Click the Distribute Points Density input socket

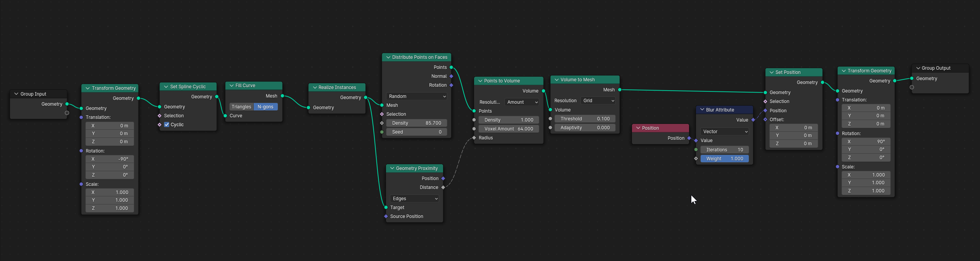(x=382, y=123)
